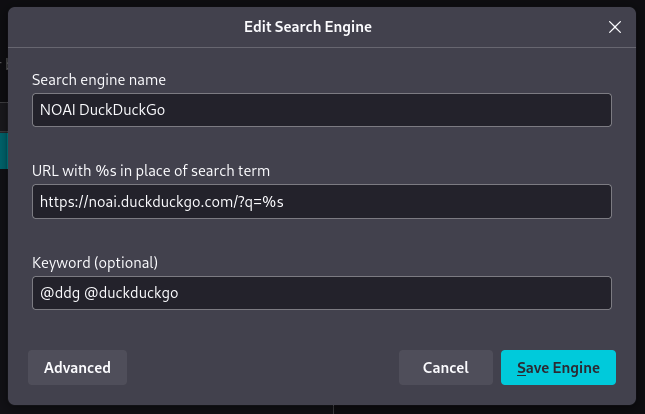Image resolution: width=645 pixels, height=414 pixels.
Task: Click the "@ddg" keyword text
Action: (x=58, y=293)
